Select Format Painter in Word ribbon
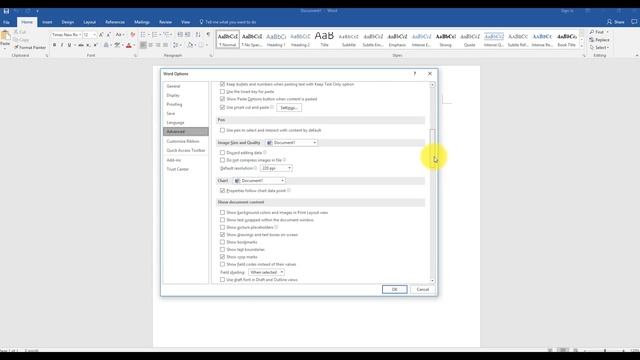 click(x=30, y=47)
